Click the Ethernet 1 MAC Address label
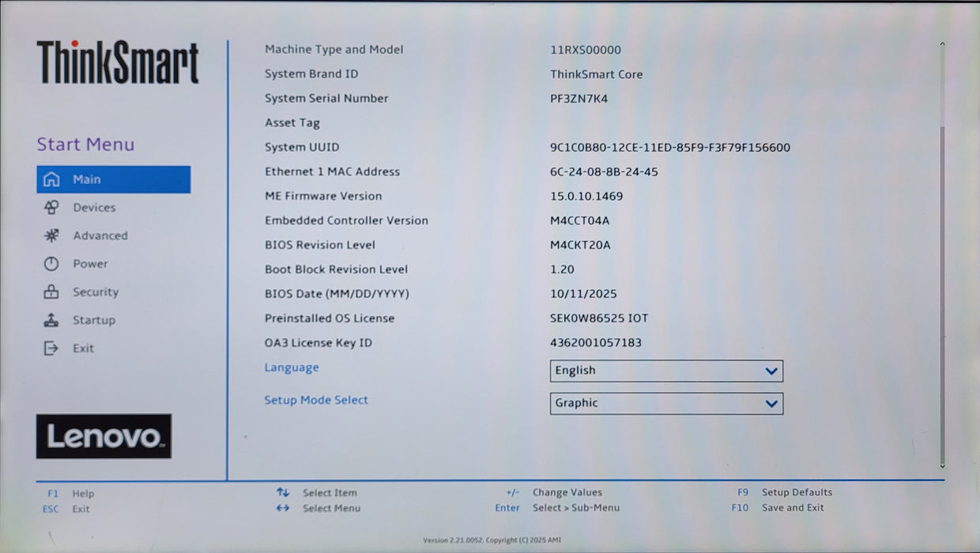 333,172
